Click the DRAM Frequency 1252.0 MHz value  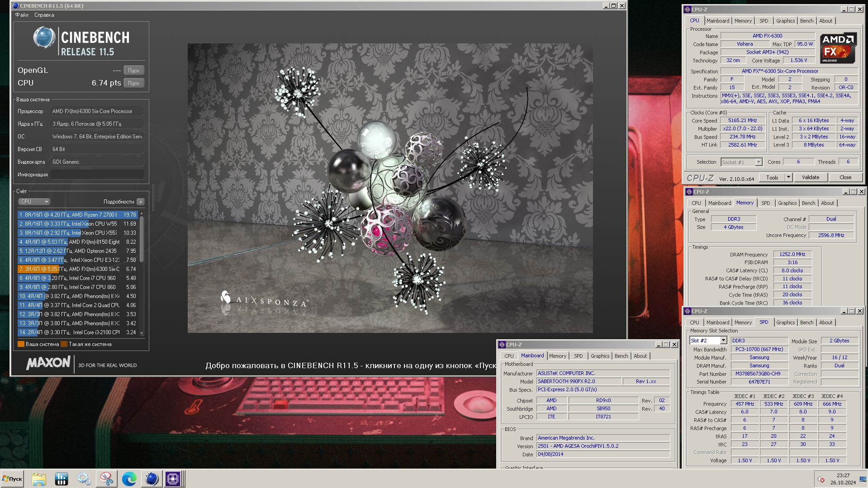[x=792, y=254]
